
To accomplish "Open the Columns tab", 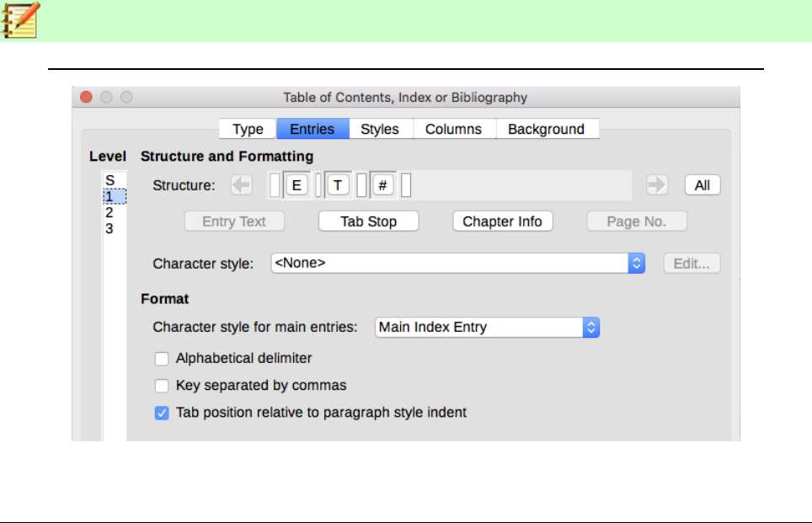I will 453,130.
